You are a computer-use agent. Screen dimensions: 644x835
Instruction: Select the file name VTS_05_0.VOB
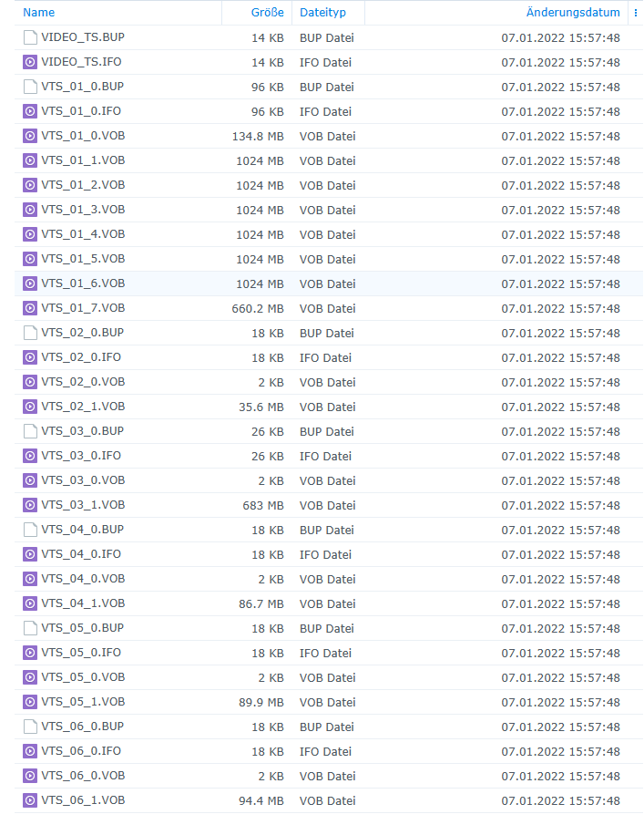pos(83,676)
